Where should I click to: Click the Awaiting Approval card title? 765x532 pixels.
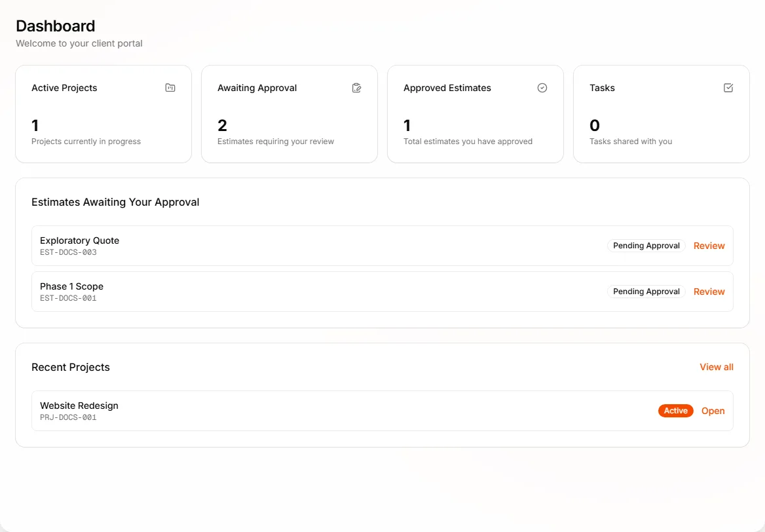pyautogui.click(x=257, y=88)
